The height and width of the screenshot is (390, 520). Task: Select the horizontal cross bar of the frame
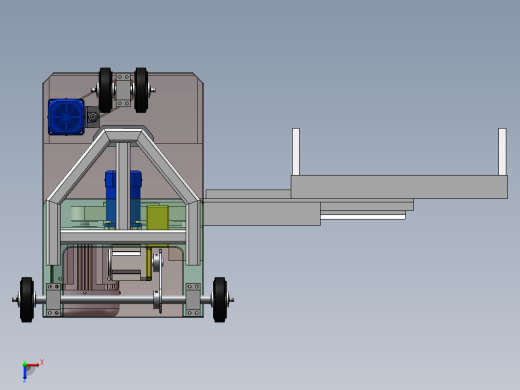(x=123, y=236)
